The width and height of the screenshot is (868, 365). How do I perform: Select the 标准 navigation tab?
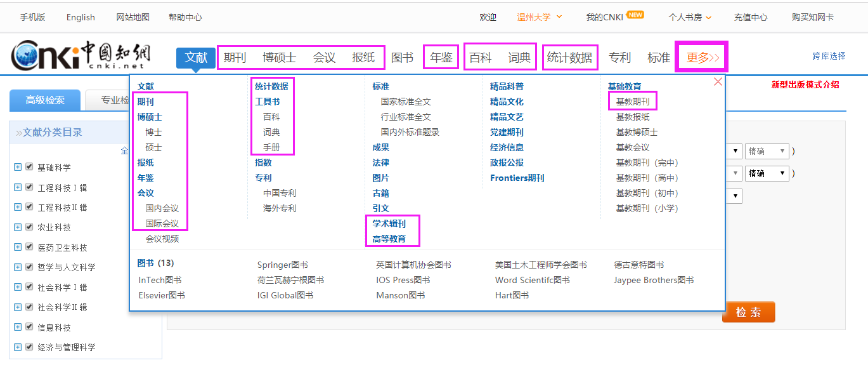[x=658, y=58]
